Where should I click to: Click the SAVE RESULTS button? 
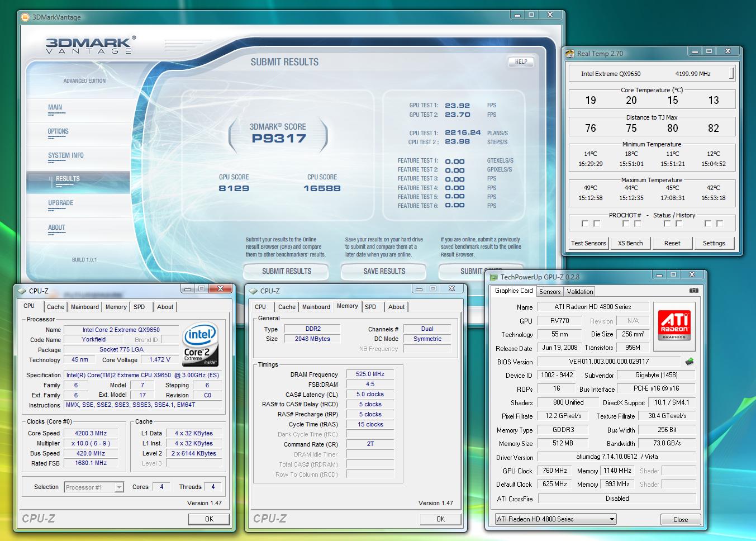tap(384, 271)
